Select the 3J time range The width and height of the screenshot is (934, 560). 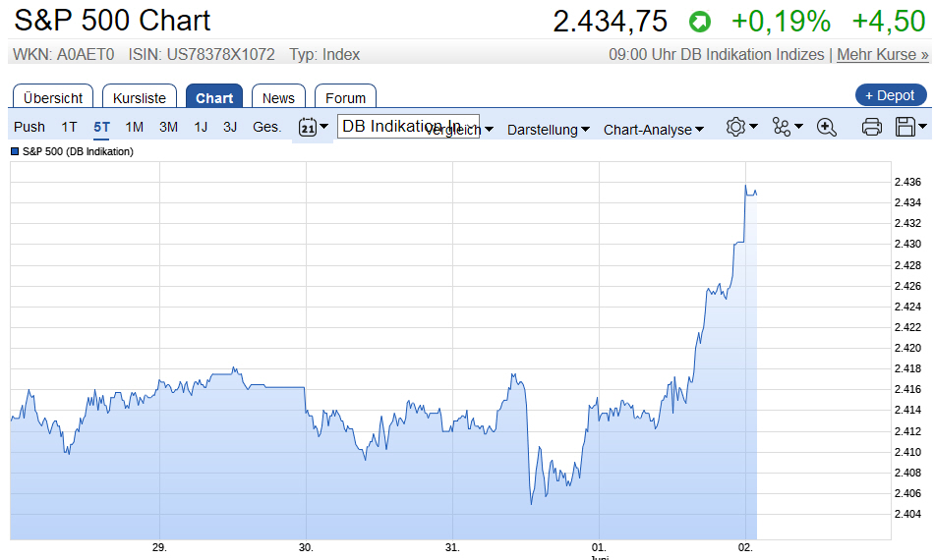coord(230,127)
